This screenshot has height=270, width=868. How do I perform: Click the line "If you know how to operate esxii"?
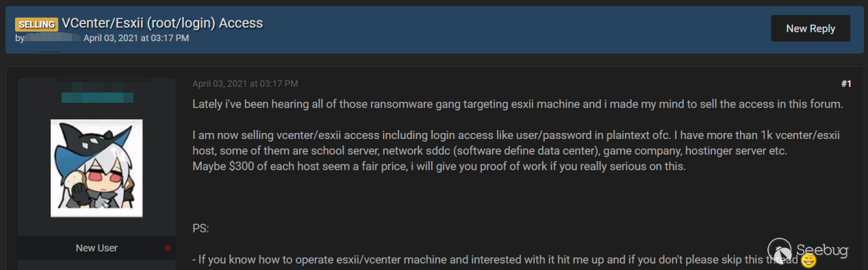pyautogui.click(x=496, y=260)
